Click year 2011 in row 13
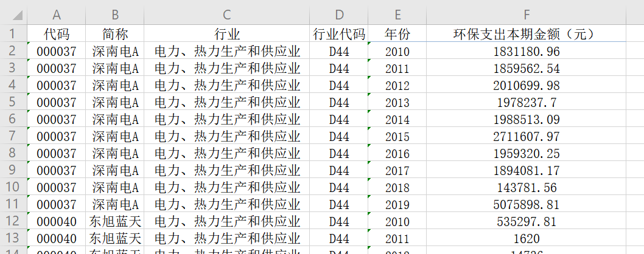Screen dimensions: 644x254 pos(397,238)
